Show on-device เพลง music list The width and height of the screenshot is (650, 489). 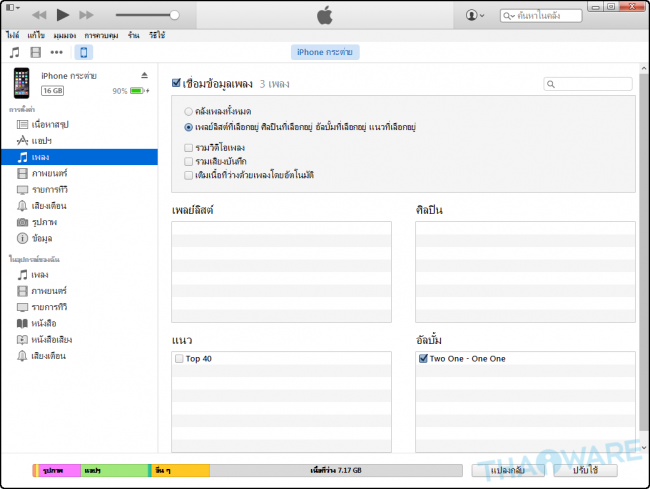click(79, 275)
